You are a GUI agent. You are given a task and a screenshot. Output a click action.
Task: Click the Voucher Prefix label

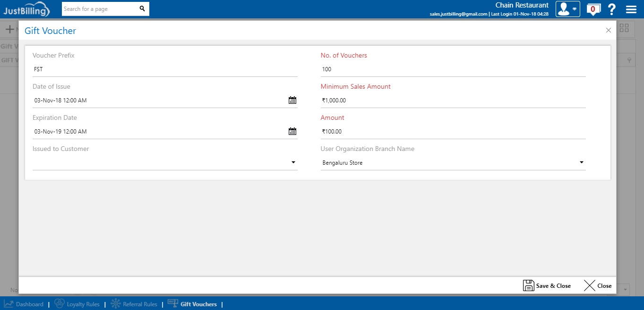click(x=53, y=55)
